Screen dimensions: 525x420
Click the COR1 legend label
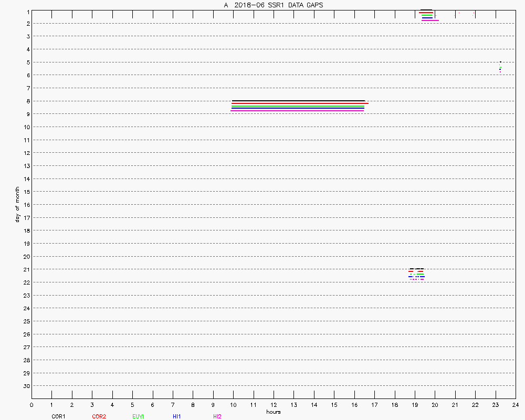(58, 416)
